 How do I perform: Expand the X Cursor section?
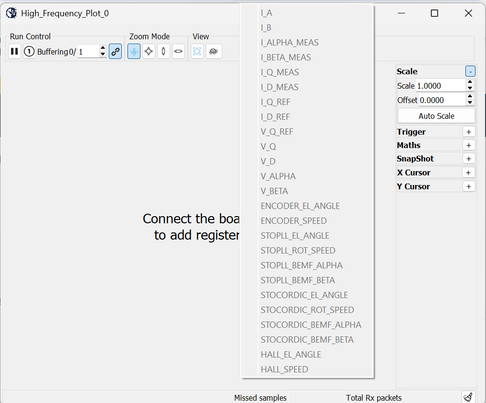pos(468,173)
